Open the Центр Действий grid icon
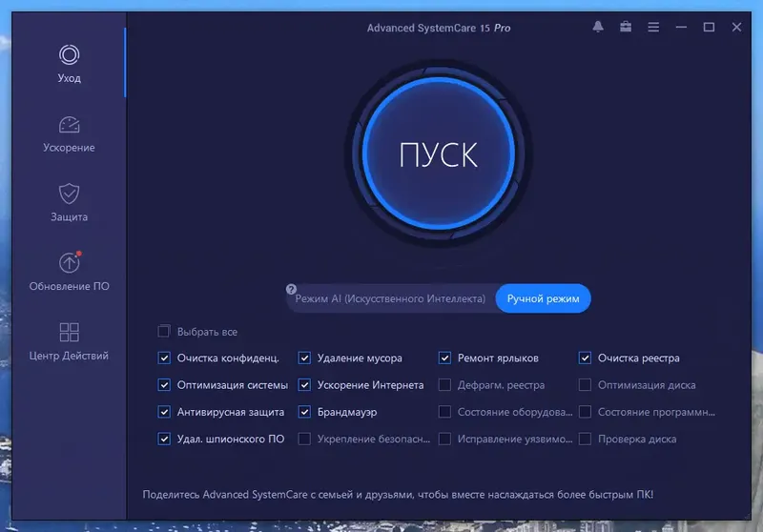Screen dimensions: 763x532 coord(69,332)
